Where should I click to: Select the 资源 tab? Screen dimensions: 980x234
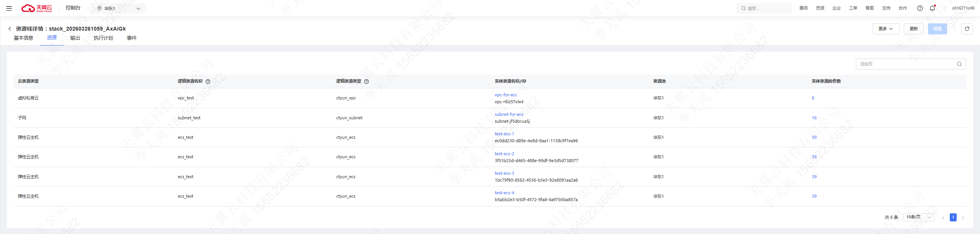pos(52,37)
